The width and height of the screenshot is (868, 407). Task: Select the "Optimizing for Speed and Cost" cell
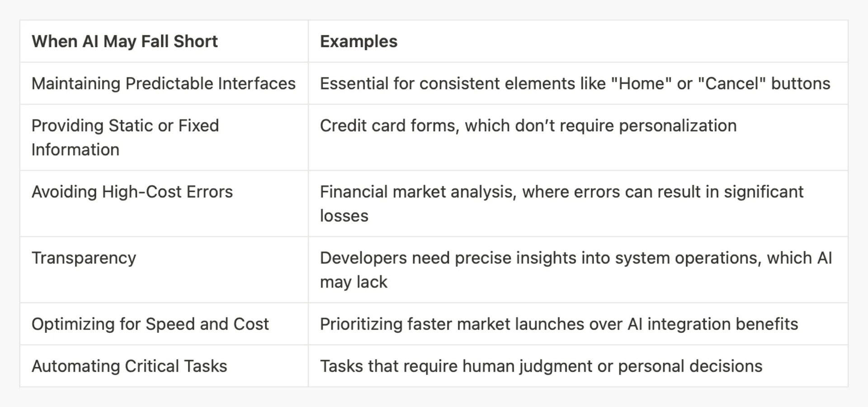pyautogui.click(x=150, y=324)
